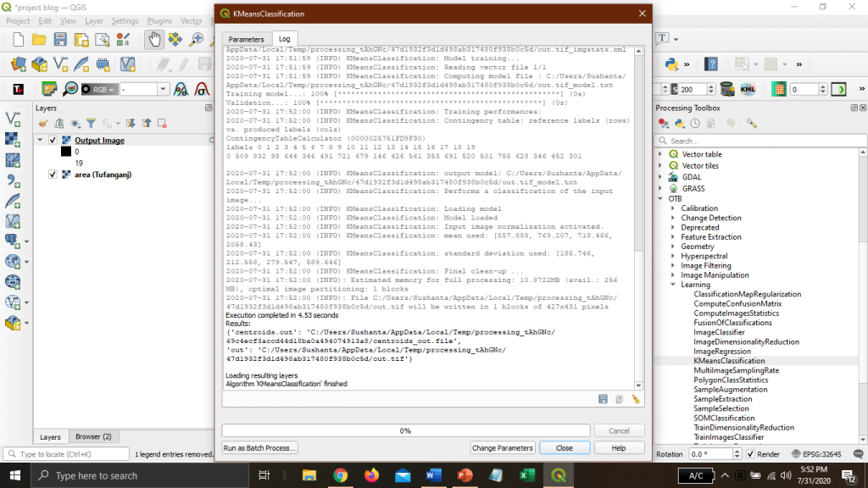The image size is (868, 488).
Task: Open Python console from toolbar
Action: (672, 64)
